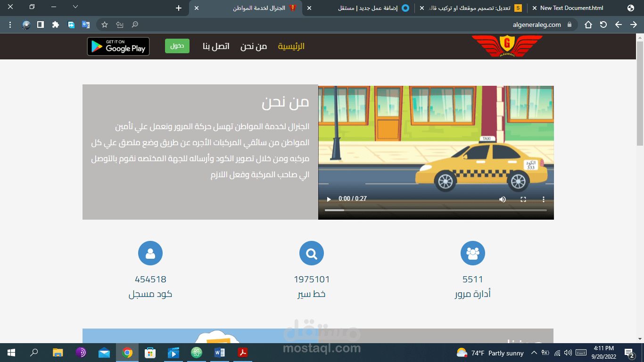The height and width of the screenshot is (362, 644).
Task: Click the 1975101 route count
Action: (x=312, y=280)
